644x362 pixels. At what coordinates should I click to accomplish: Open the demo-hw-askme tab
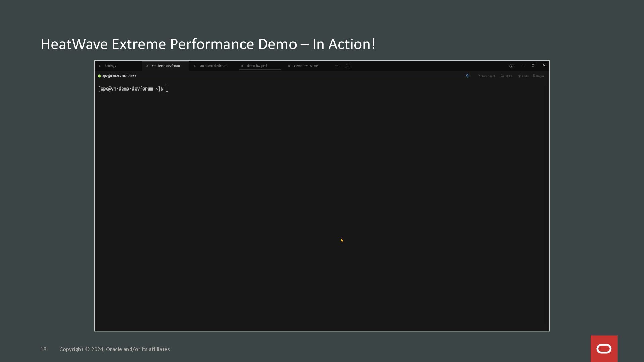coord(306,66)
